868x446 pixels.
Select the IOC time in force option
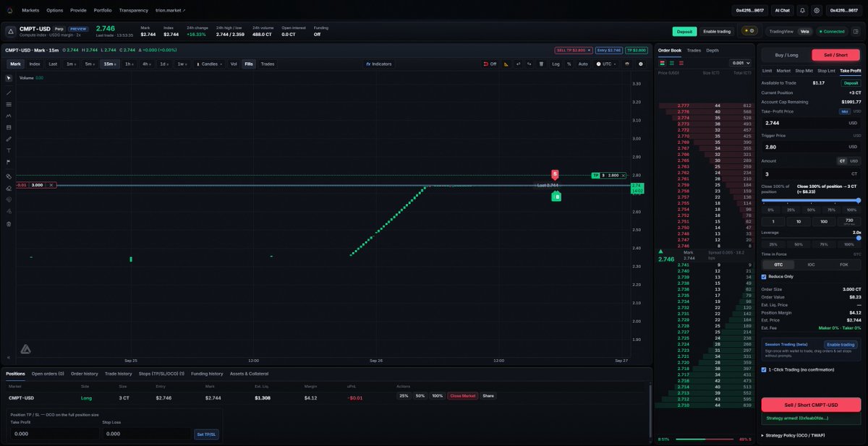coord(811,265)
